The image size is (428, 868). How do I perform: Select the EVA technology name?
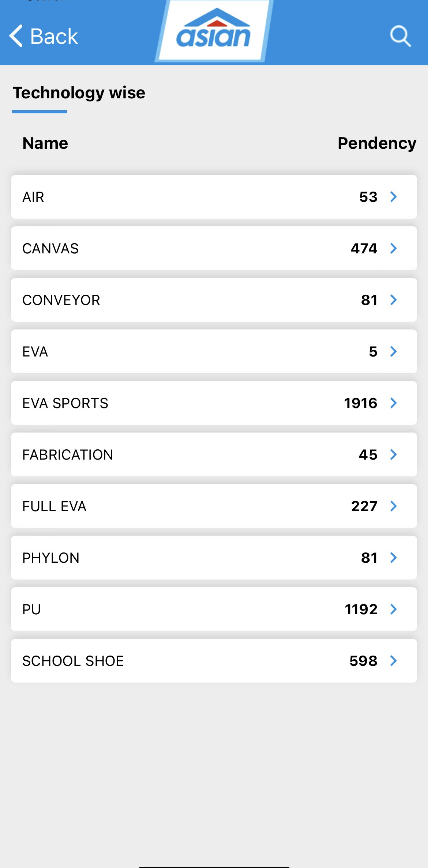35,352
